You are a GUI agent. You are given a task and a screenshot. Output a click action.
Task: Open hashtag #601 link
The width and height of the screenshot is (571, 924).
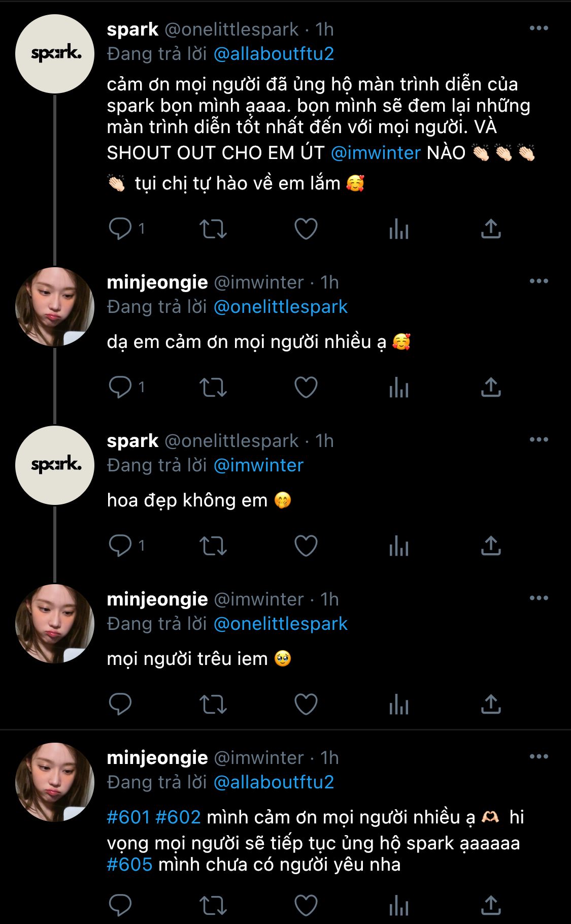pos(128,817)
